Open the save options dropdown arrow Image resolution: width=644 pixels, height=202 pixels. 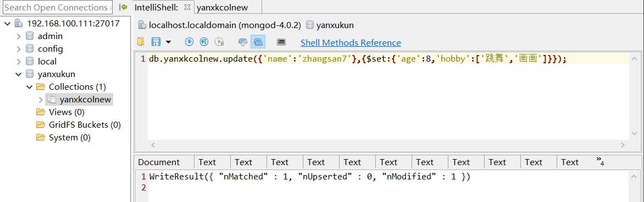click(x=168, y=42)
